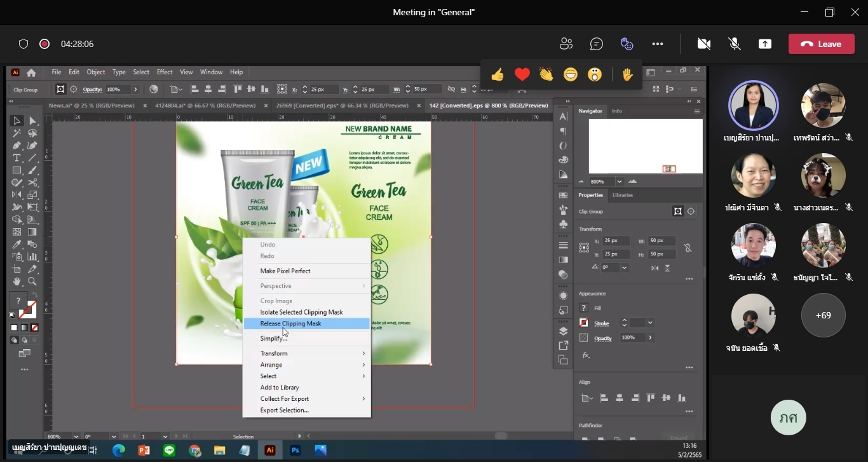Image resolution: width=868 pixels, height=462 pixels.
Task: Open the Navigator panel flyout menu
Action: pyautogui.click(x=697, y=111)
